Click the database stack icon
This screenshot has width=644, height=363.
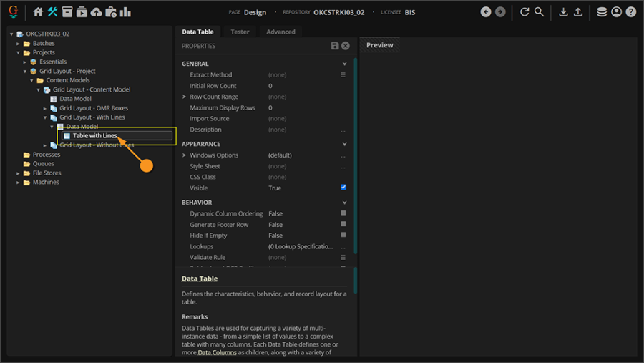pos(602,12)
